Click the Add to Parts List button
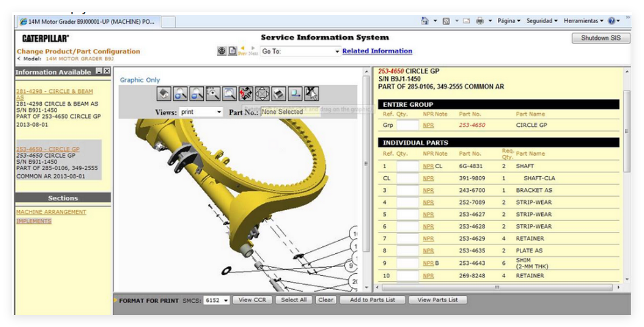This screenshot has width=644, height=327. point(373,300)
